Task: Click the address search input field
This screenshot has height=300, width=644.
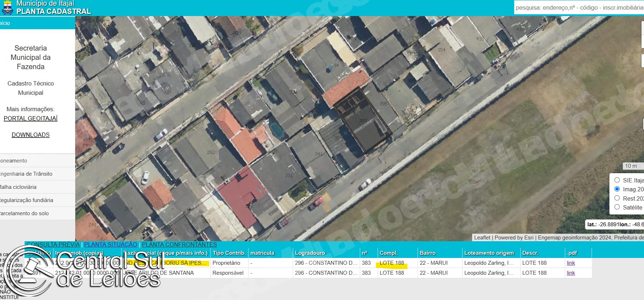Action: pyautogui.click(x=579, y=7)
